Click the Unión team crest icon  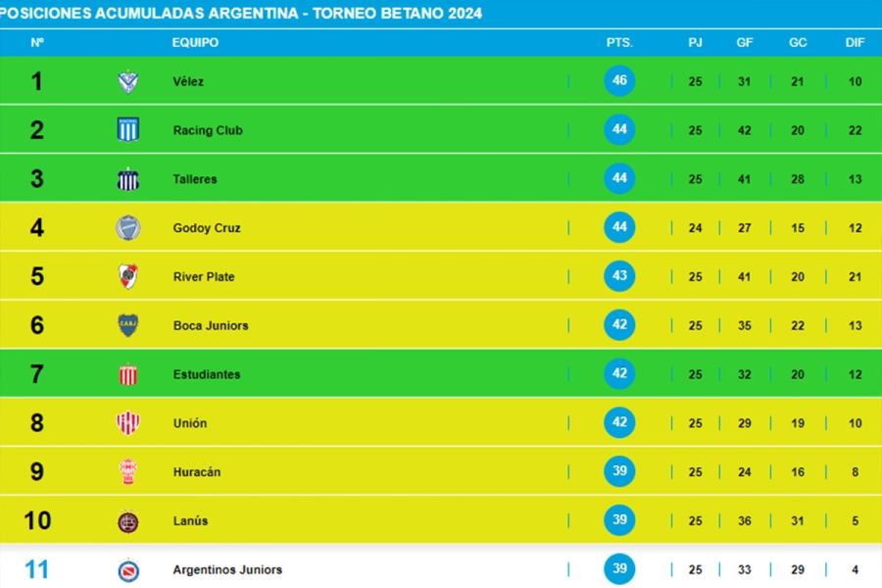[127, 423]
